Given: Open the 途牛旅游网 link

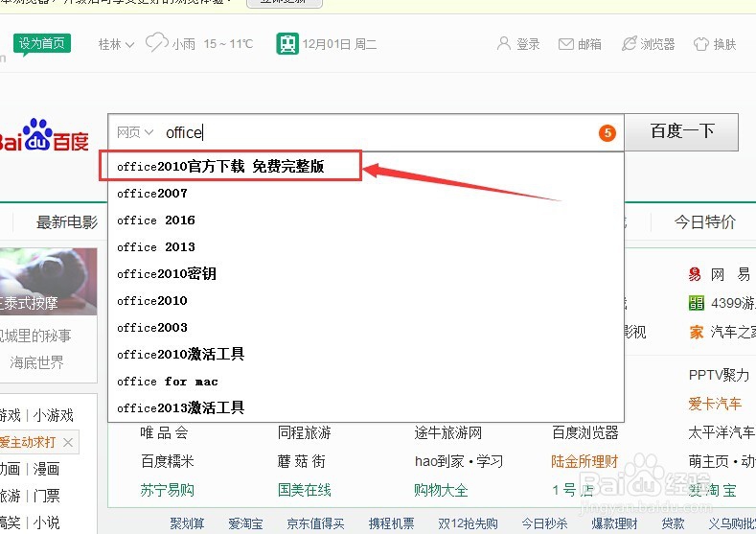Looking at the screenshot, I should point(447,432).
